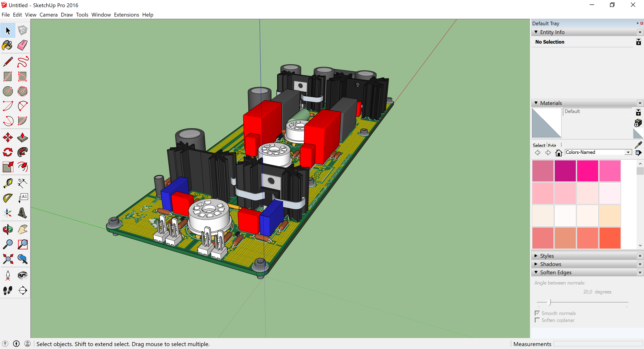Choose the Rectangle tool
The image size is (644, 349).
8,77
